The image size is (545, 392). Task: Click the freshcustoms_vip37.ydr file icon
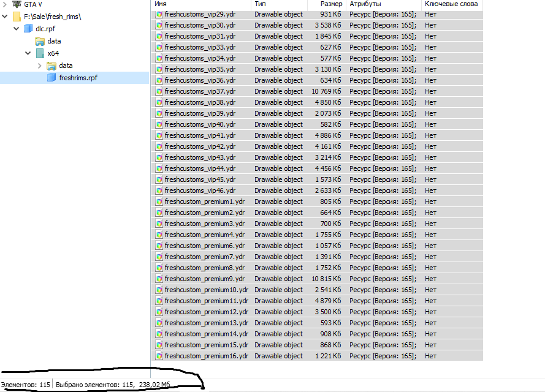tap(159, 91)
